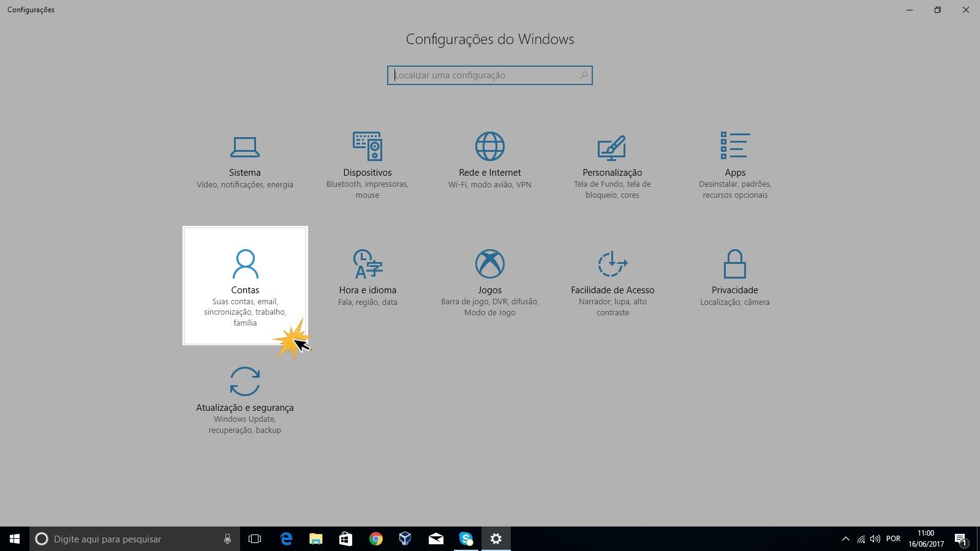This screenshot has height=551, width=980.
Task: Open VirtualBox from taskbar
Action: [x=405, y=539]
